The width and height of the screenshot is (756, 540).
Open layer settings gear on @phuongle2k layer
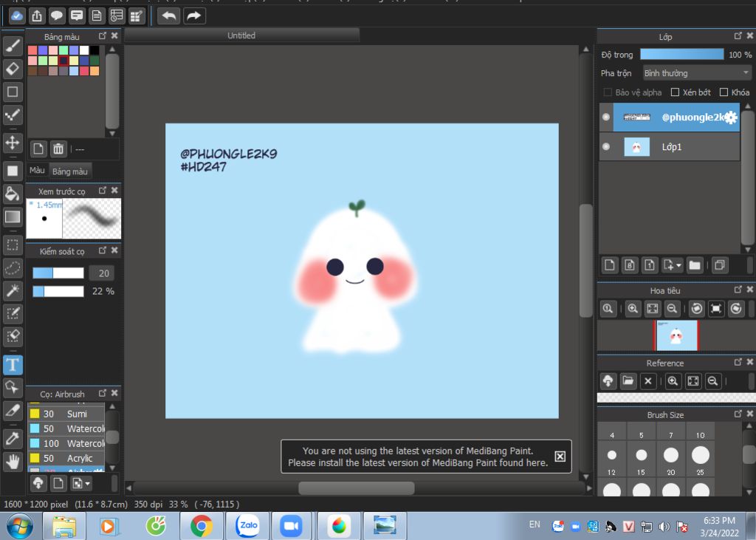(731, 117)
